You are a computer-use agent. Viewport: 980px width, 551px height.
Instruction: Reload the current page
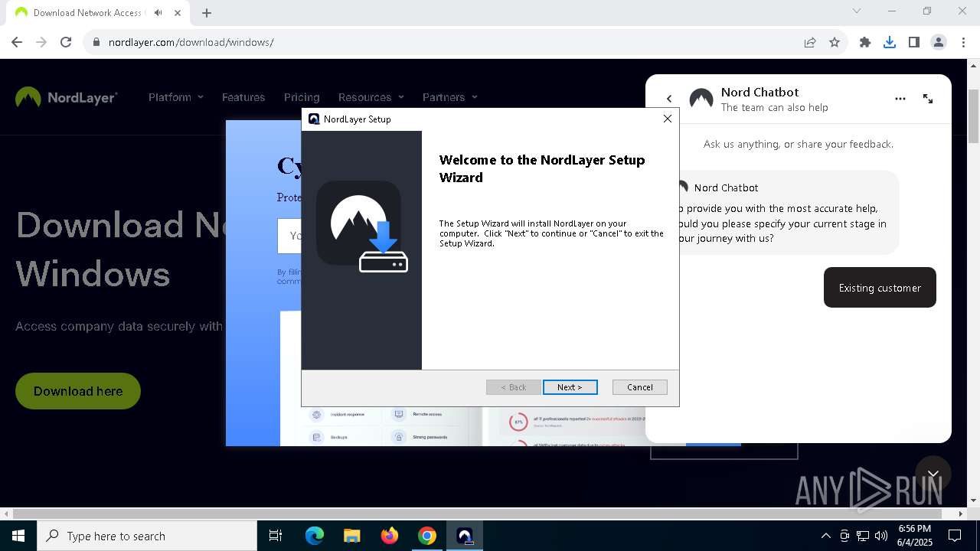click(66, 42)
